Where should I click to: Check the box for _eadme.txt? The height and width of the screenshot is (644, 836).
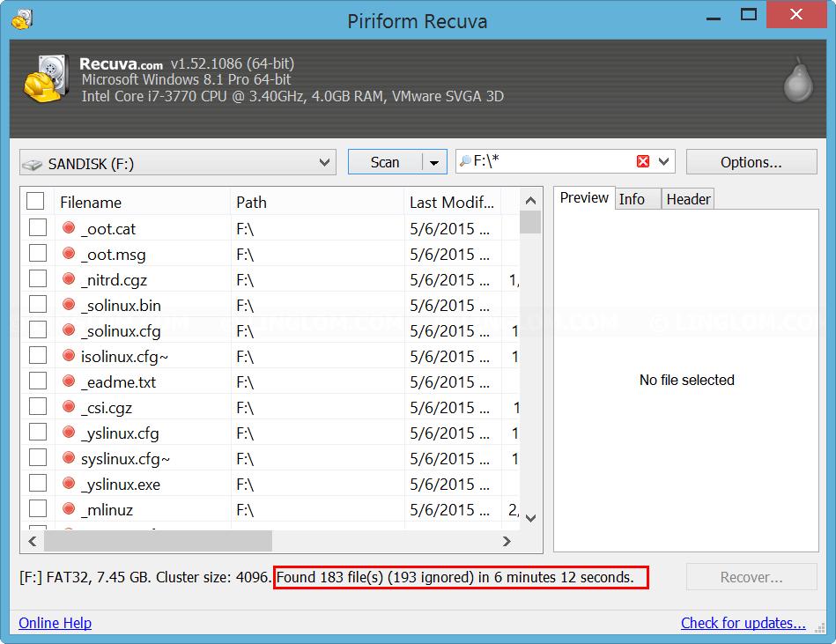pyautogui.click(x=38, y=381)
